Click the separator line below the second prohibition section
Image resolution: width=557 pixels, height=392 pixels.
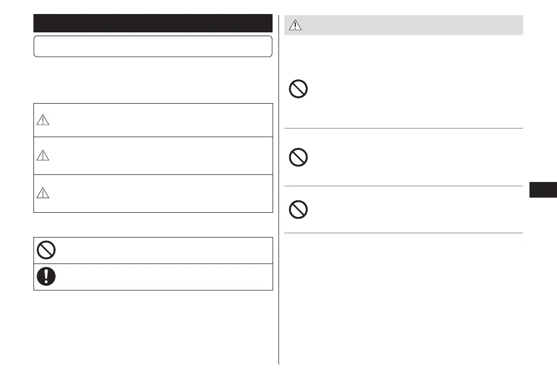[404, 186]
